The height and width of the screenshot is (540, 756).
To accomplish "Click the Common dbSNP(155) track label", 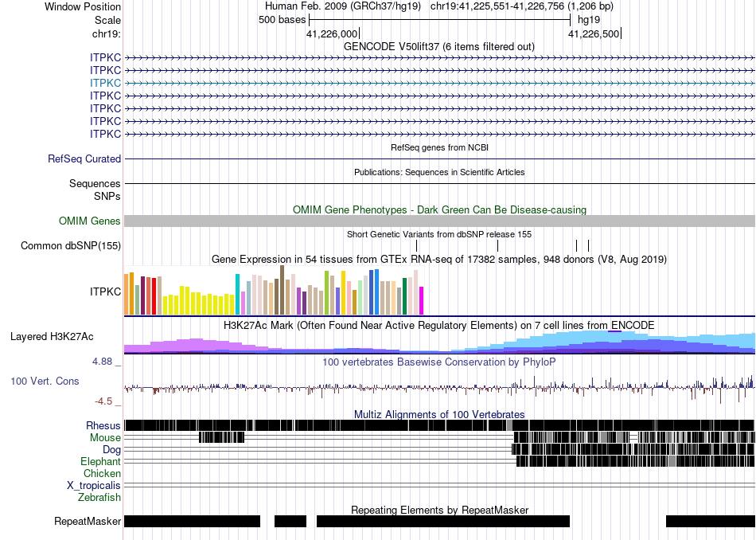I will [70, 245].
